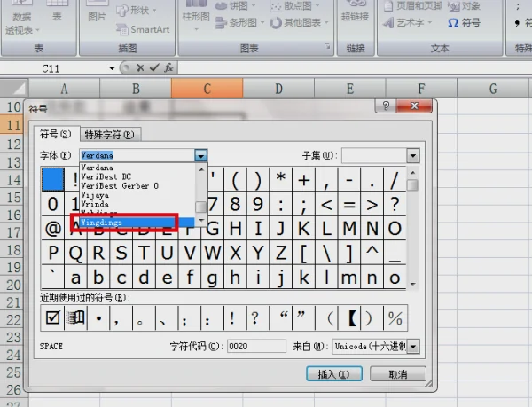532x407 pixels.
Task: Click the 超链接 hyperlink icon
Action: pyautogui.click(x=355, y=10)
